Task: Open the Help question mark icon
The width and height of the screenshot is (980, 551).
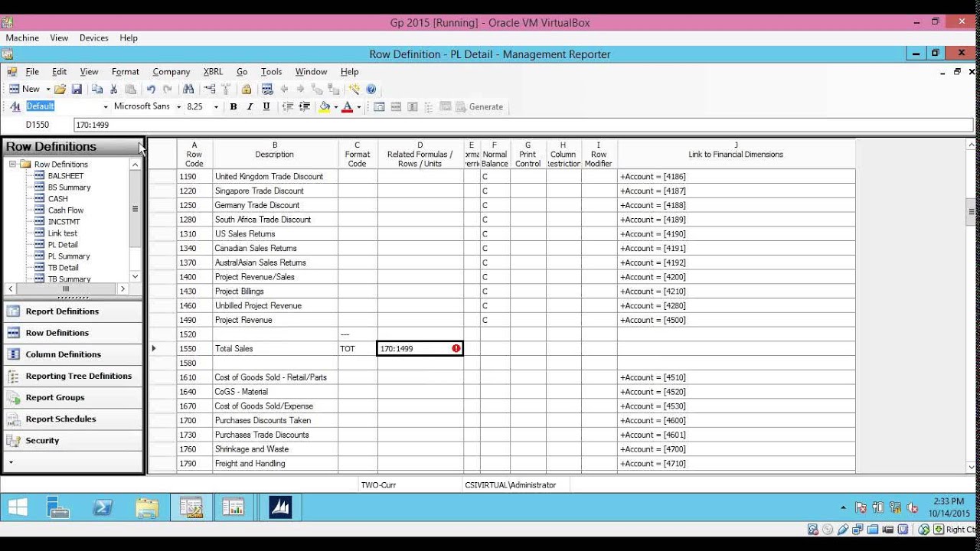Action: (x=371, y=90)
